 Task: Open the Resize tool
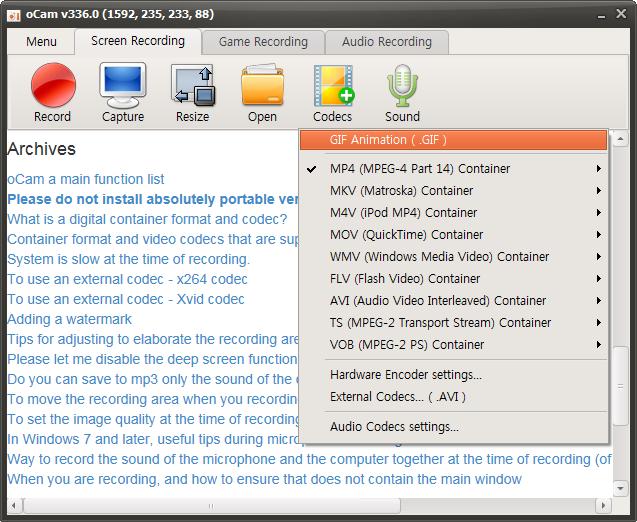pyautogui.click(x=193, y=86)
